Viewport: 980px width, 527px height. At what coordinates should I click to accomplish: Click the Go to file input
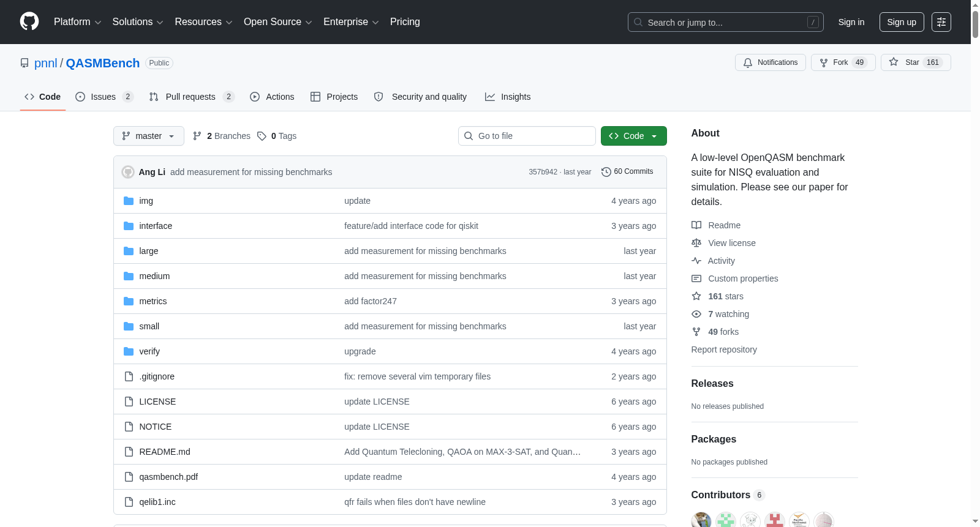527,136
